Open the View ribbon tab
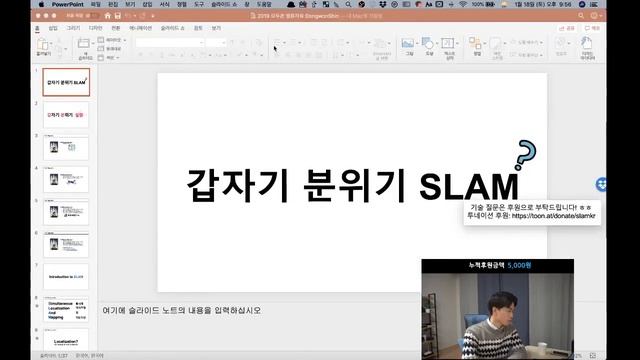This screenshot has height=360, width=640. pyautogui.click(x=216, y=28)
